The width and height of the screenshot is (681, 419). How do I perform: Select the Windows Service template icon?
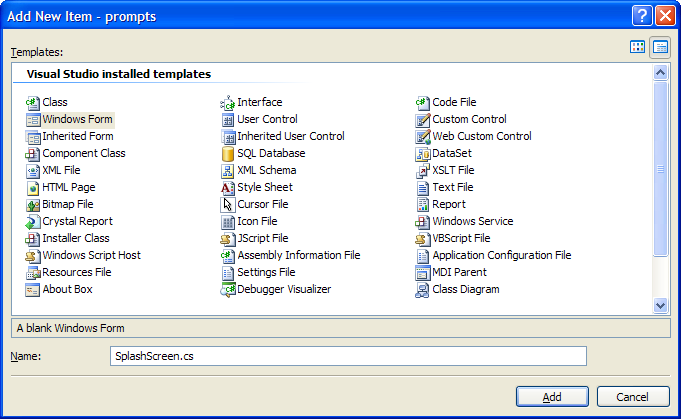(x=422, y=222)
